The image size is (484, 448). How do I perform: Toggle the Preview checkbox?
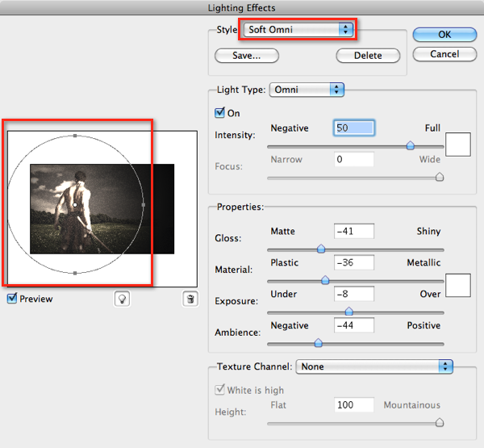click(12, 299)
